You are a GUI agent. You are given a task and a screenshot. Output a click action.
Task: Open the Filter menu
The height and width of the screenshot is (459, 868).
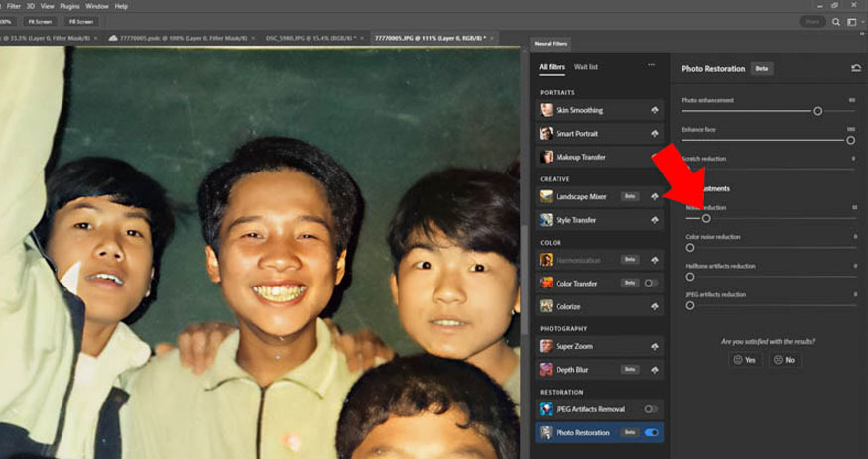tap(13, 6)
